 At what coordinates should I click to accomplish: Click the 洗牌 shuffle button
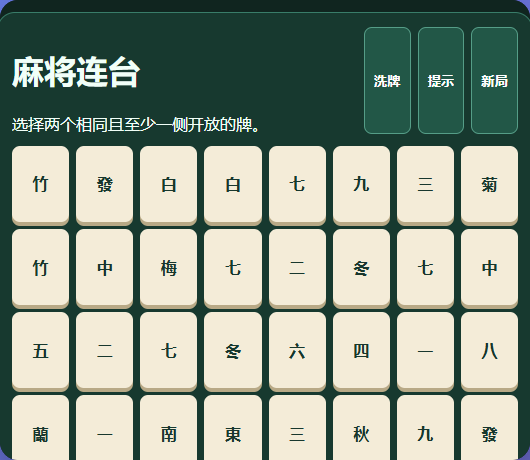click(387, 81)
